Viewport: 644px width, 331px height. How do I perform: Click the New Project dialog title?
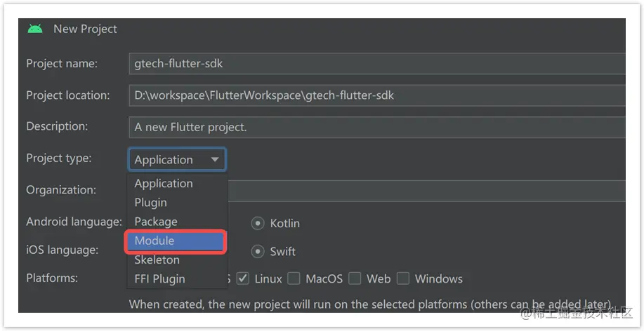(85, 29)
